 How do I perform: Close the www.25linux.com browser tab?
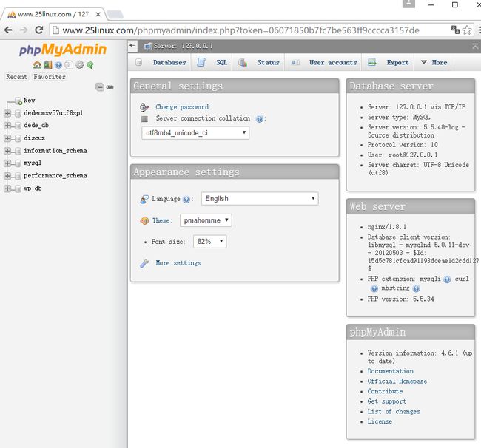coord(98,14)
